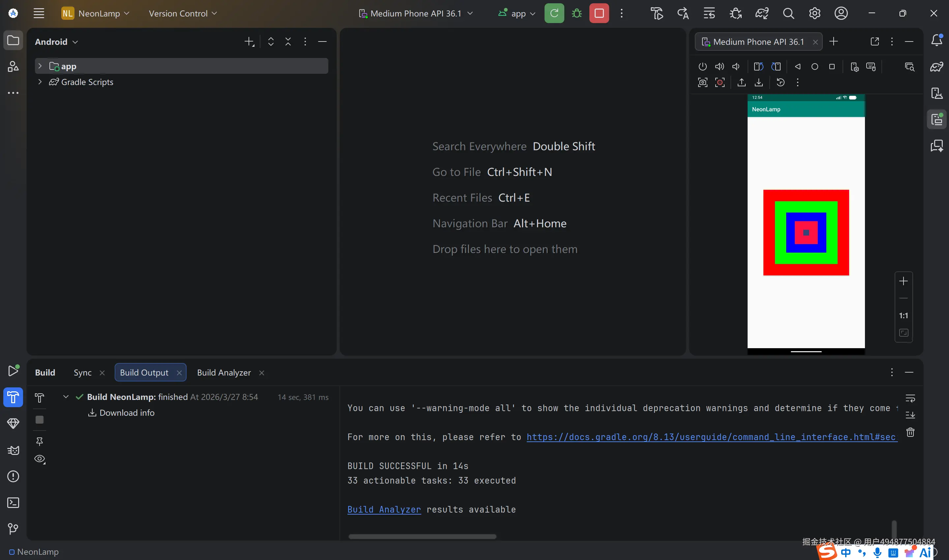Stop the running app with red button
This screenshot has height=560, width=949.
[599, 14]
